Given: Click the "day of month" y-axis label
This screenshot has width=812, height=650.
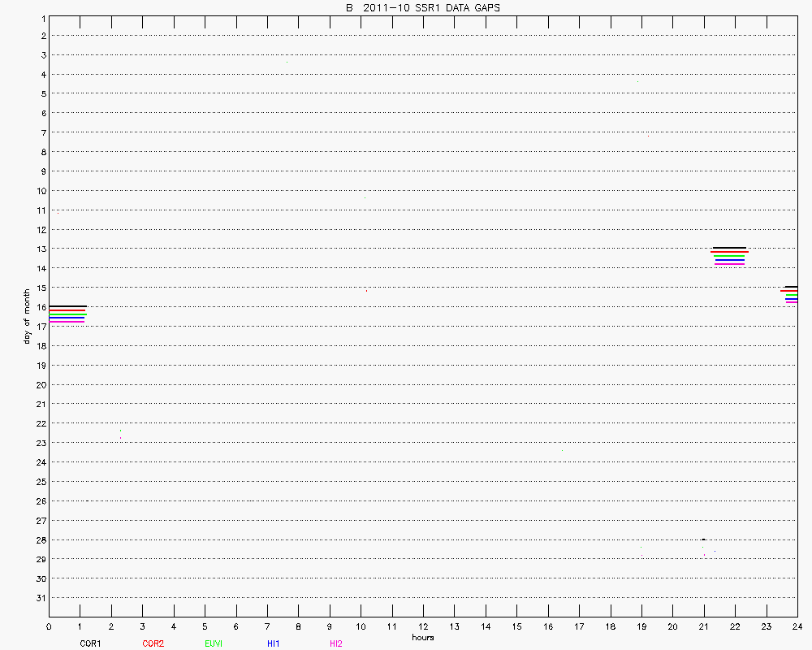Looking at the screenshot, I should [x=27, y=316].
